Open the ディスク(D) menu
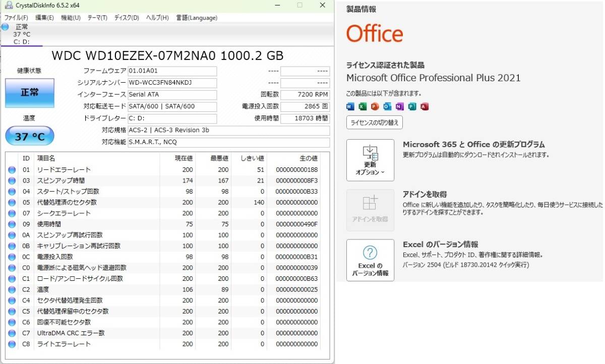The height and width of the screenshot is (364, 605). click(x=127, y=18)
